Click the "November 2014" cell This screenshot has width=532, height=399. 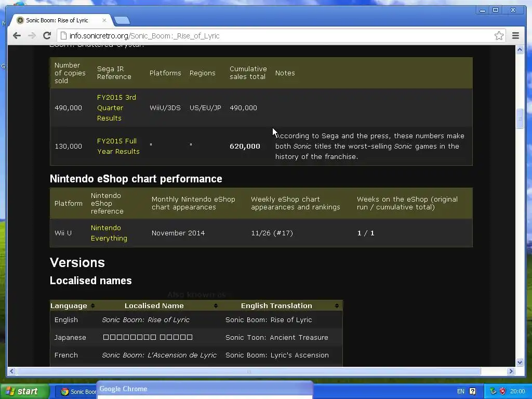click(178, 233)
